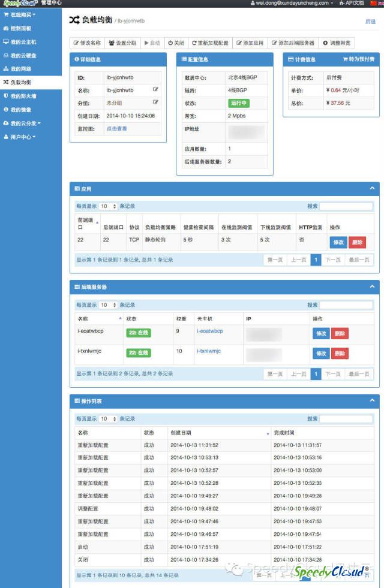384x588 pixels.
Task: Open 应用 rows-per-page dropdown
Action: (x=108, y=206)
